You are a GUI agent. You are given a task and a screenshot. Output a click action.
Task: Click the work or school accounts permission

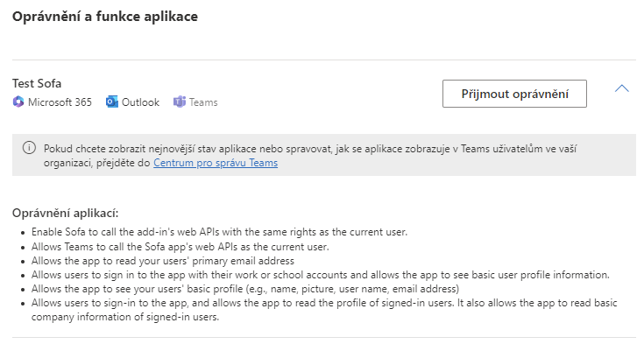[321, 275]
